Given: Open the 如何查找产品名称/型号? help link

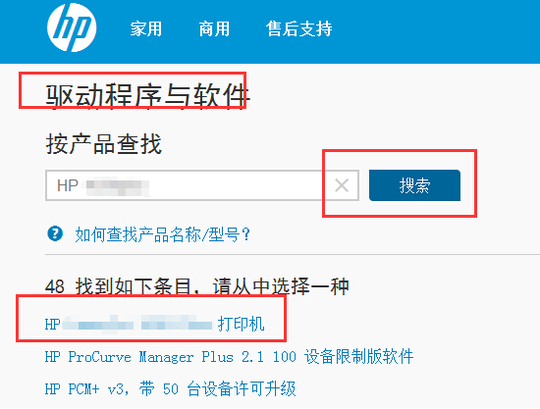Looking at the screenshot, I should tap(163, 235).
